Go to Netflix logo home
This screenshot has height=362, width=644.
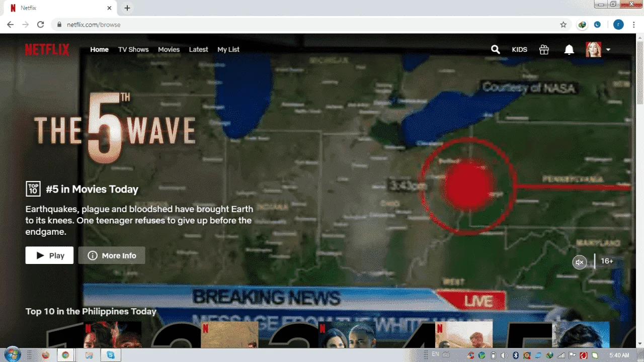47,49
